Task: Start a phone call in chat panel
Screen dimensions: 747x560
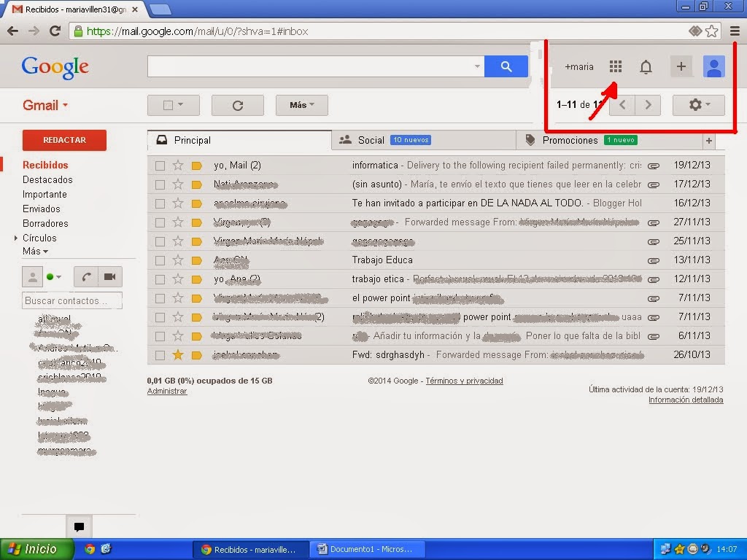Action: point(86,276)
